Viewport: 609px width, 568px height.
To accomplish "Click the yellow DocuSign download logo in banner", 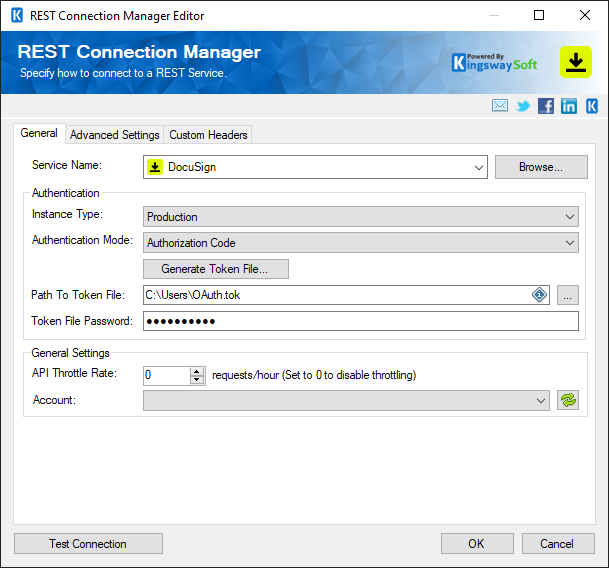I will [576, 62].
